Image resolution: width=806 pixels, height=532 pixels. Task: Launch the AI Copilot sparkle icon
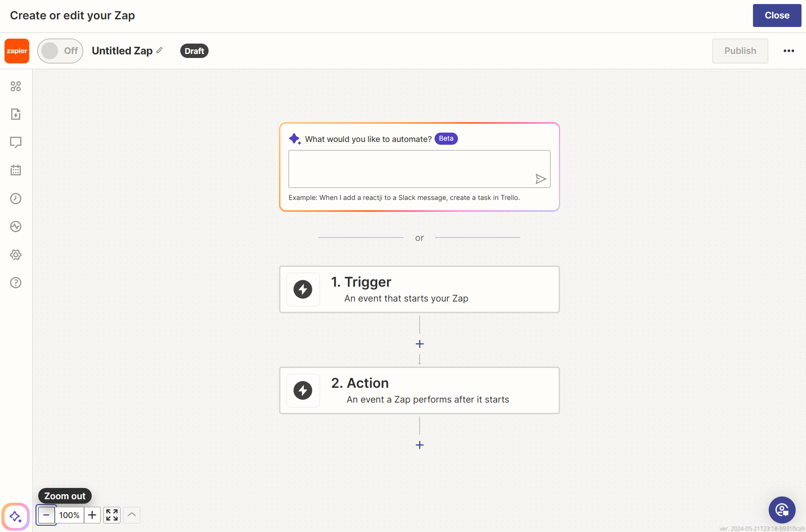(x=16, y=516)
